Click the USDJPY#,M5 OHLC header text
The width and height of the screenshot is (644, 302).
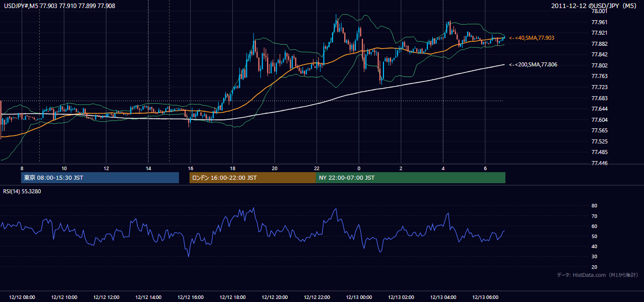(59, 5)
